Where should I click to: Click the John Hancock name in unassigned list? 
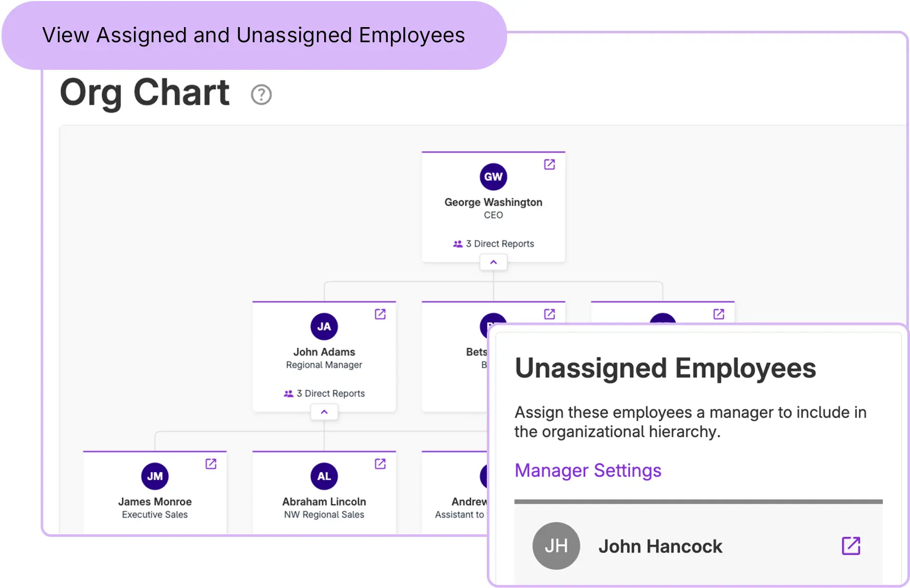click(x=660, y=546)
